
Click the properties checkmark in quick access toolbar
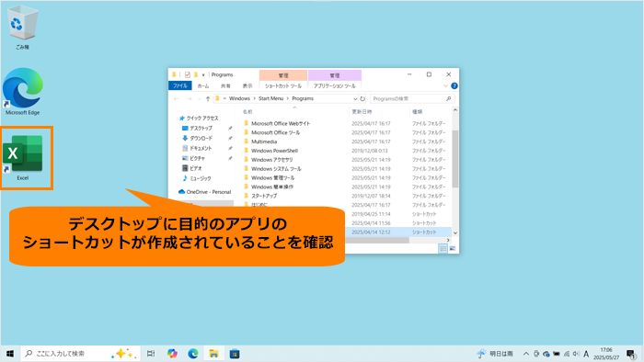(188, 74)
